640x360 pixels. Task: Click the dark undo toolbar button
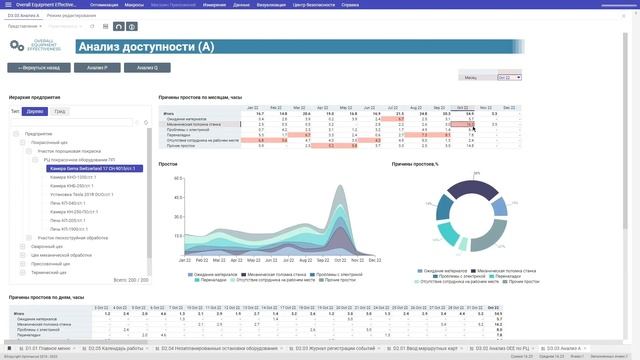(118, 27)
